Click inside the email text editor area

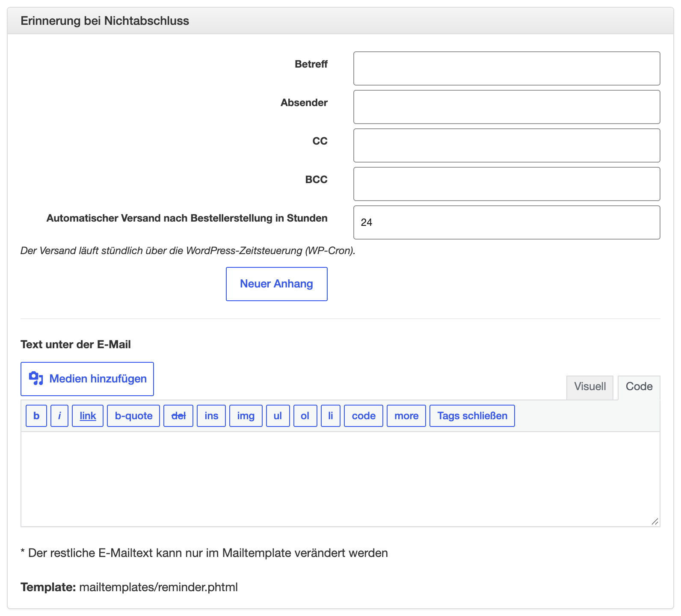click(x=340, y=479)
